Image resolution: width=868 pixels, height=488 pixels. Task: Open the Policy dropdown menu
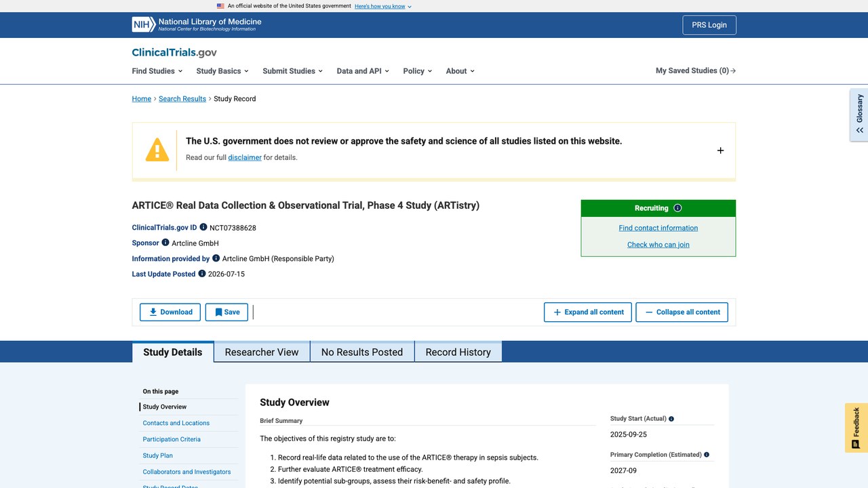click(417, 70)
